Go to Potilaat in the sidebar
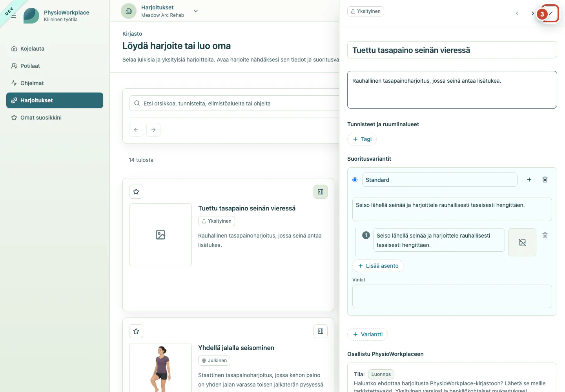Image resolution: width=565 pixels, height=392 pixels. 55,66
